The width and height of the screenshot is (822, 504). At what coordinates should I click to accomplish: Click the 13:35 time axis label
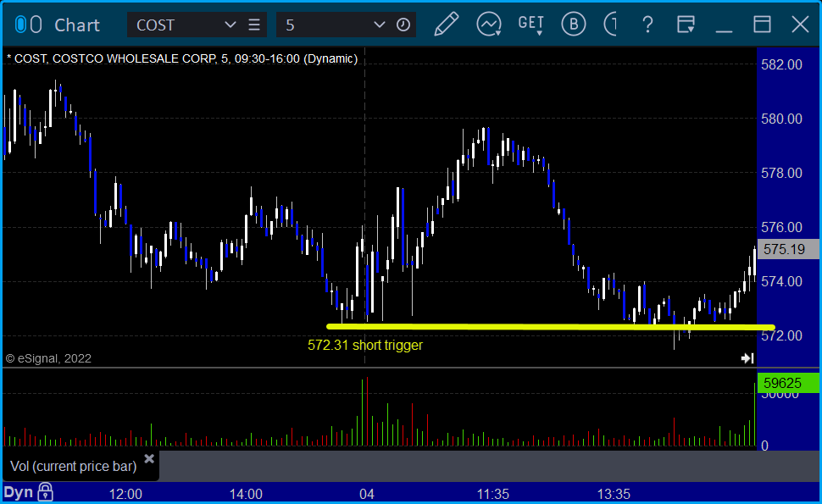tap(614, 494)
